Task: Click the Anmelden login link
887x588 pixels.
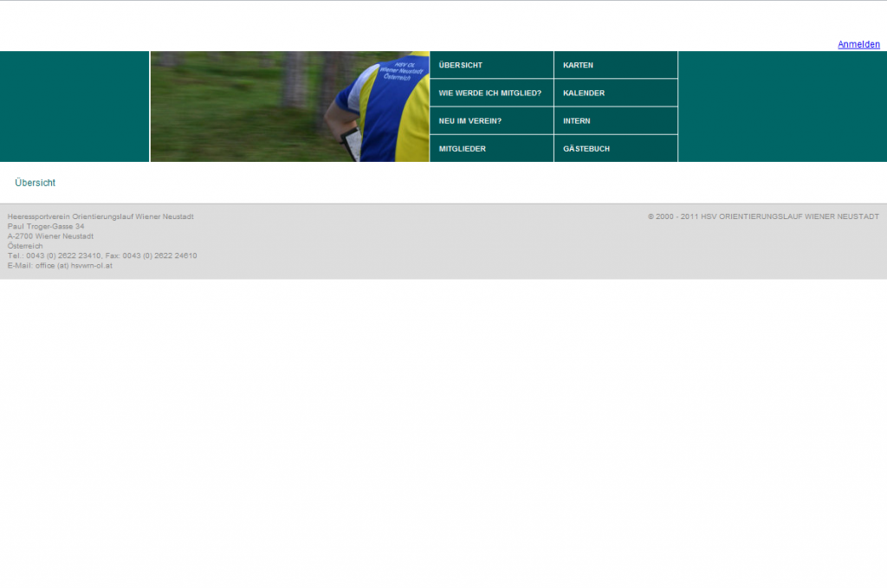Action: pyautogui.click(x=858, y=44)
